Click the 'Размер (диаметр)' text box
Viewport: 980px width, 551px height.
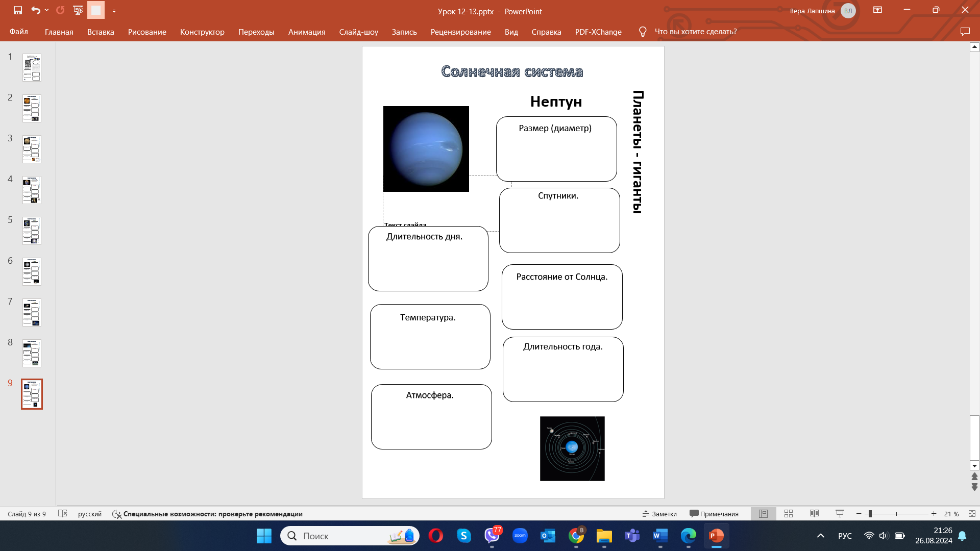pyautogui.click(x=556, y=149)
